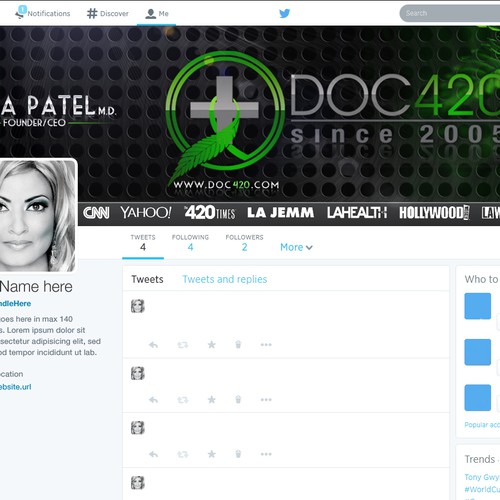Screen dimensions: 500x500
Task: Click first suggested account avatar
Action: point(478,306)
